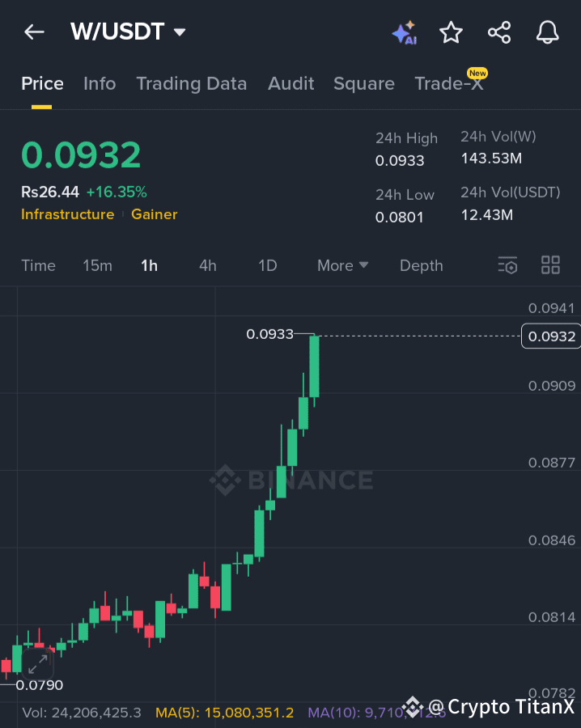
Task: Tap the 0.0846 axis price label
Action: [552, 540]
